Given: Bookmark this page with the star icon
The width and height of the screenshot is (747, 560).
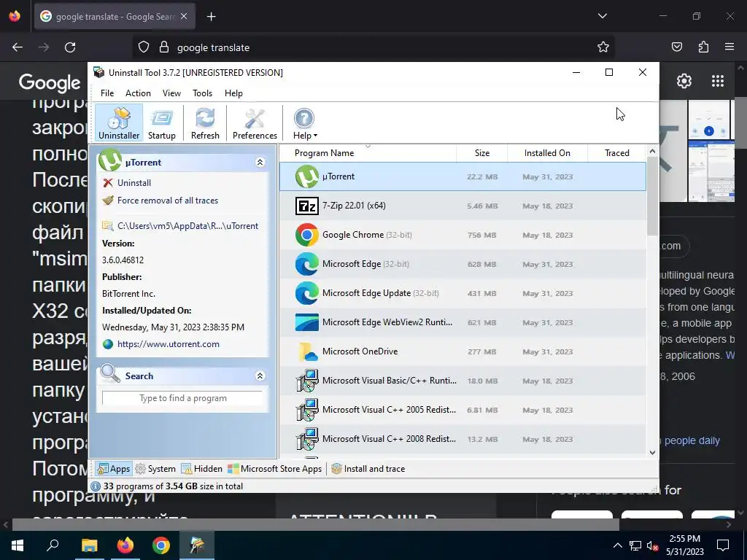Looking at the screenshot, I should (603, 47).
